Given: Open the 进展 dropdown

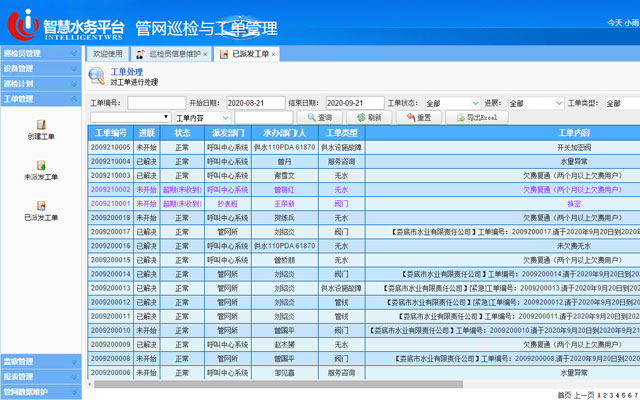Looking at the screenshot, I should [534, 103].
